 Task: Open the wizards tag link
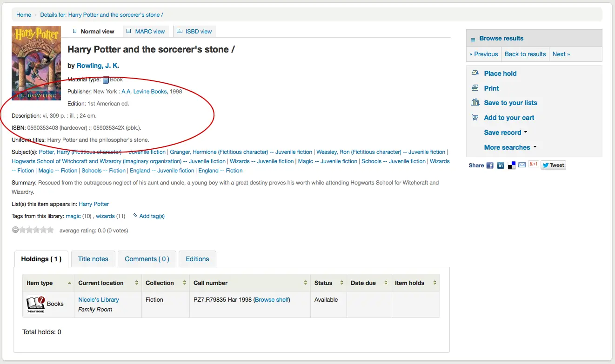pos(105,216)
